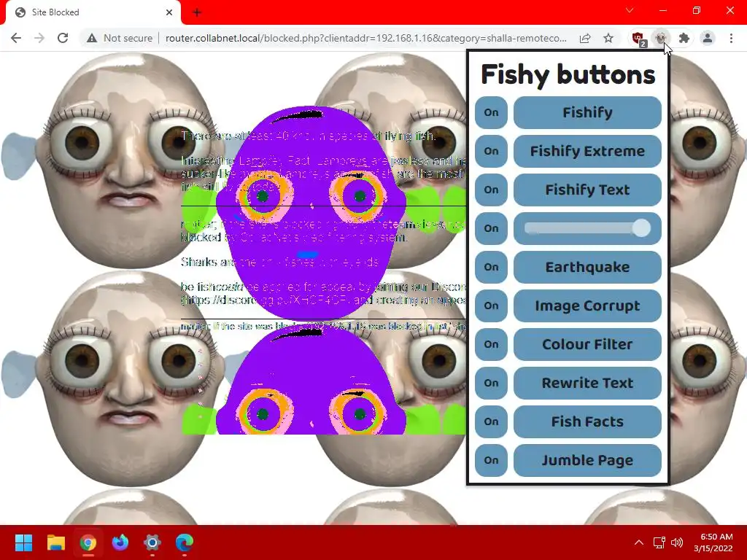The height and width of the screenshot is (560, 747).
Task: Open a new tab with plus button
Action: (x=197, y=12)
